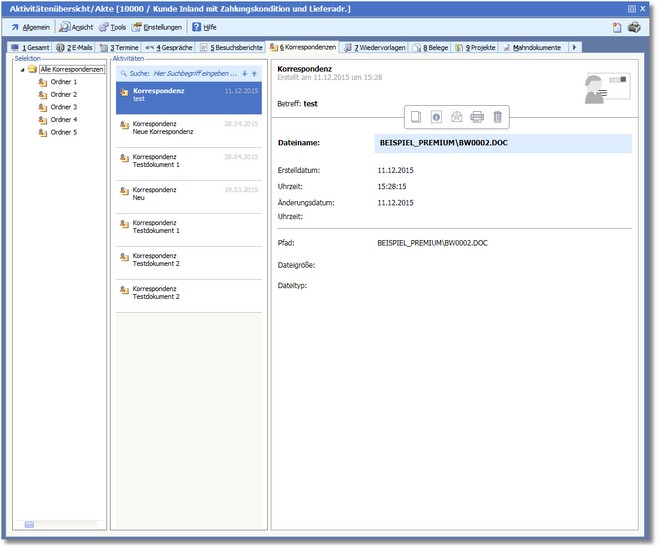This screenshot has width=658, height=548.
Task: Click the printer icon at top right
Action: point(633,27)
